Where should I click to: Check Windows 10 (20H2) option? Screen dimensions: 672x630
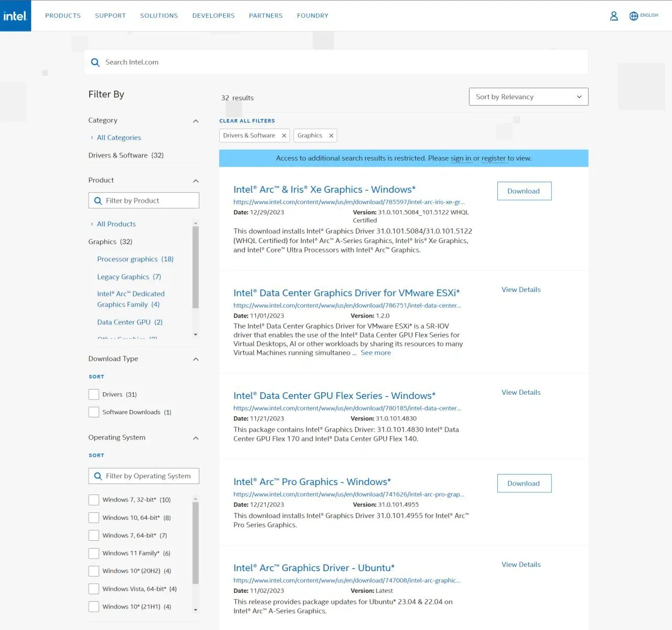94,571
